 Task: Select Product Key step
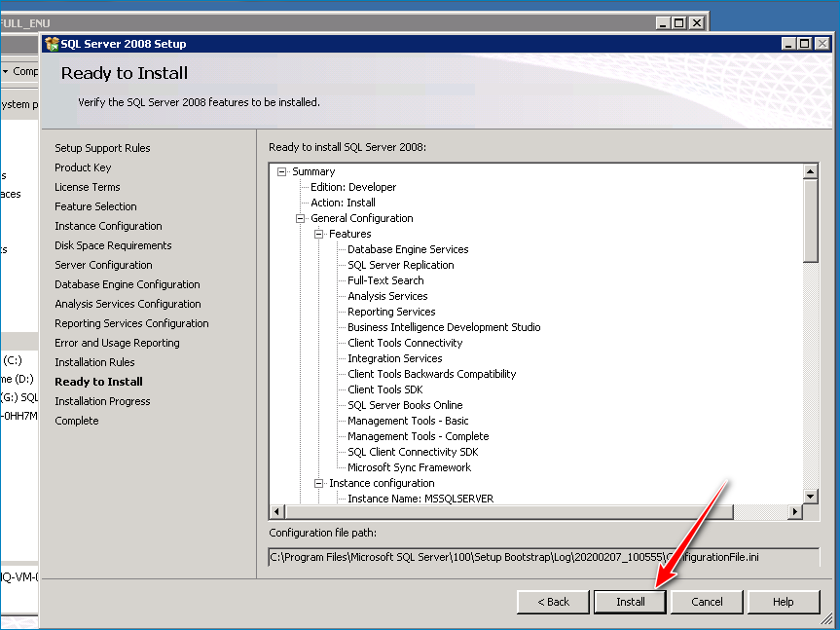[x=83, y=167]
